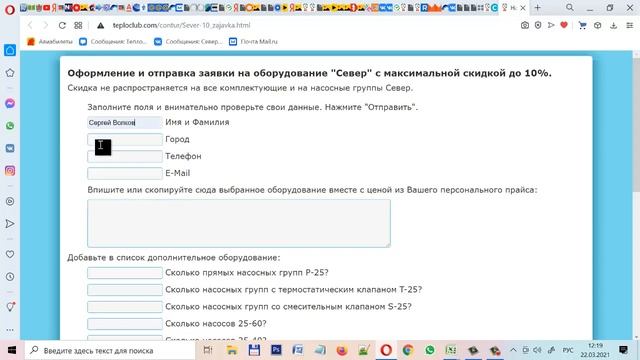Open File Explorer from the taskbar
640x360 pixels.
pos(232,350)
